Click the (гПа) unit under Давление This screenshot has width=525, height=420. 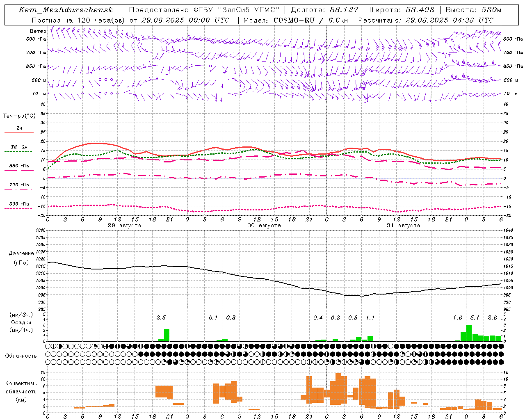21,263
